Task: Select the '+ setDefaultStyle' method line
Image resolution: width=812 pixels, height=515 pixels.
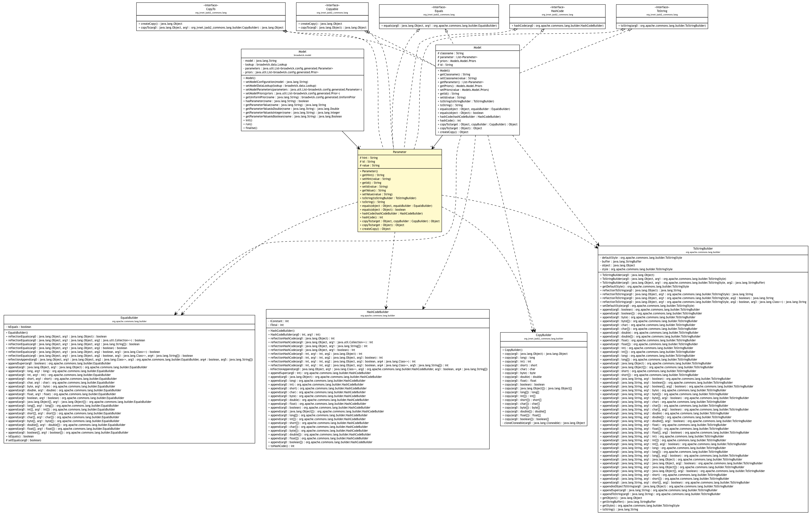Action: (647, 306)
